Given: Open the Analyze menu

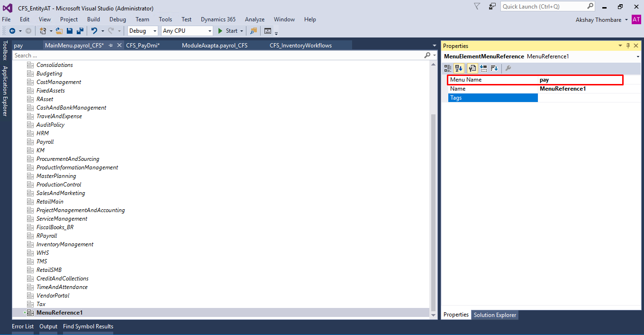Looking at the screenshot, I should (254, 19).
